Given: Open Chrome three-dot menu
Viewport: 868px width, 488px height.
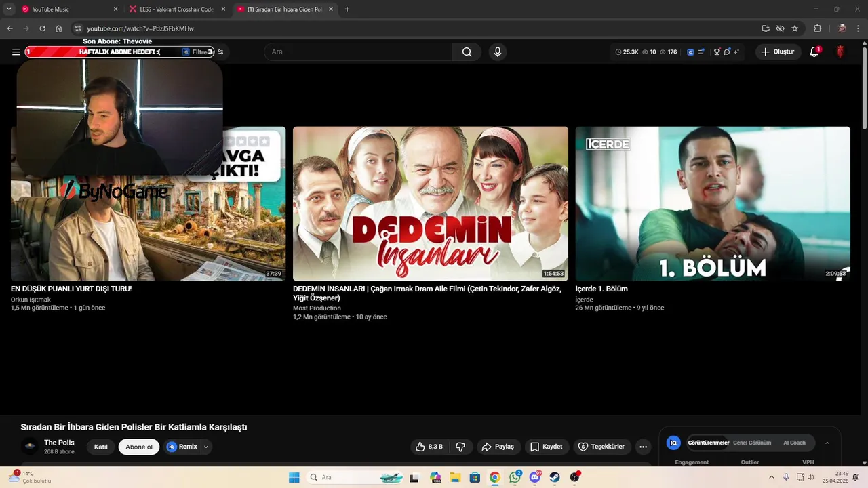Looking at the screenshot, I should (x=859, y=28).
